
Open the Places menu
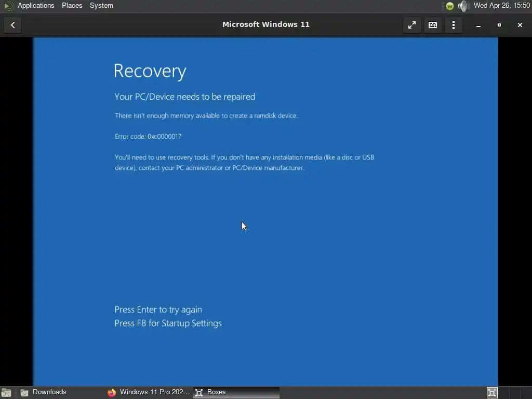pos(72,5)
